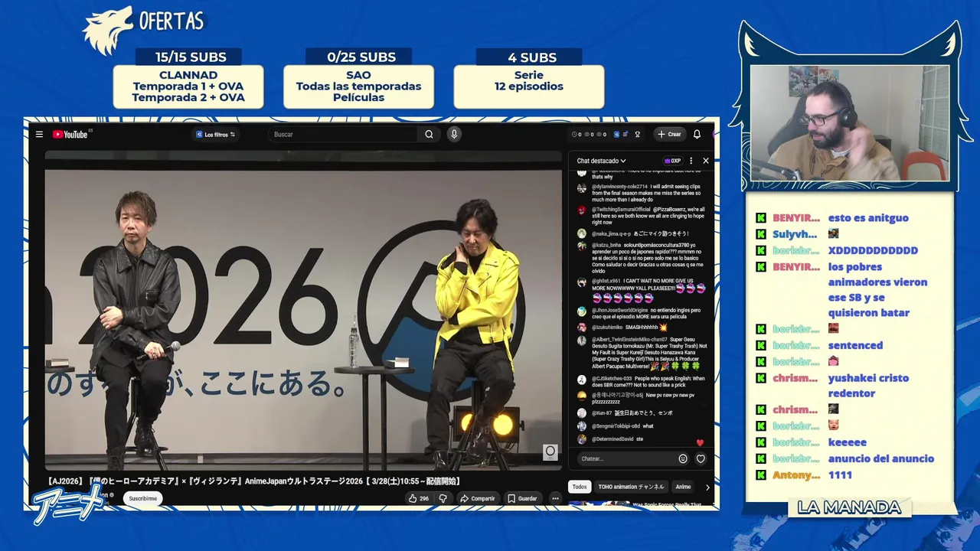The image size is (980, 551).
Task: Close the live chat panel
Action: 706,161
